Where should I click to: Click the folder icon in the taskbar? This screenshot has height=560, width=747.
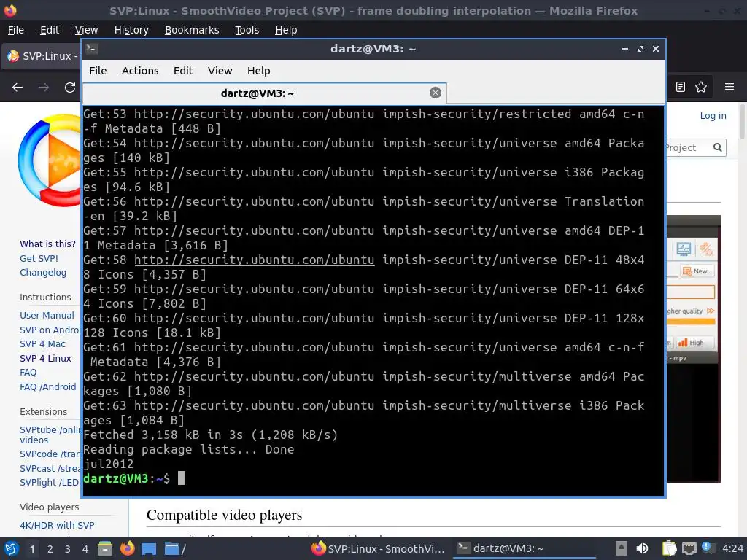[x=171, y=548]
